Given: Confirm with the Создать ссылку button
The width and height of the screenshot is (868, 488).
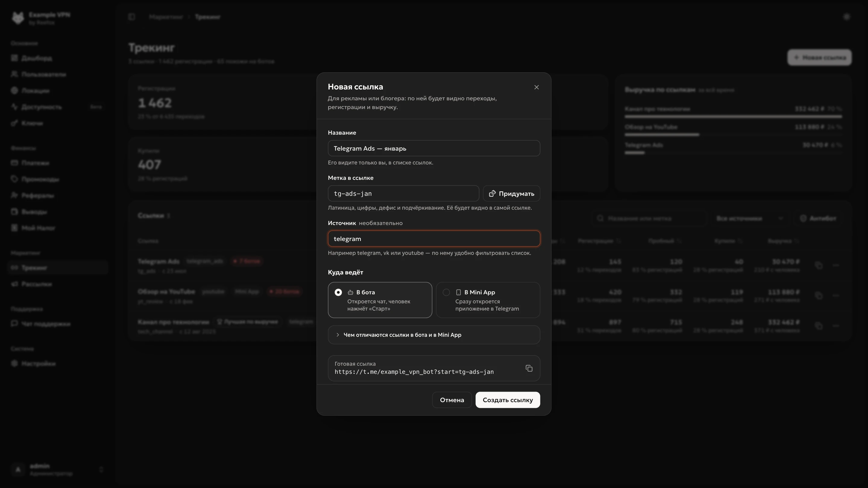Looking at the screenshot, I should [508, 400].
